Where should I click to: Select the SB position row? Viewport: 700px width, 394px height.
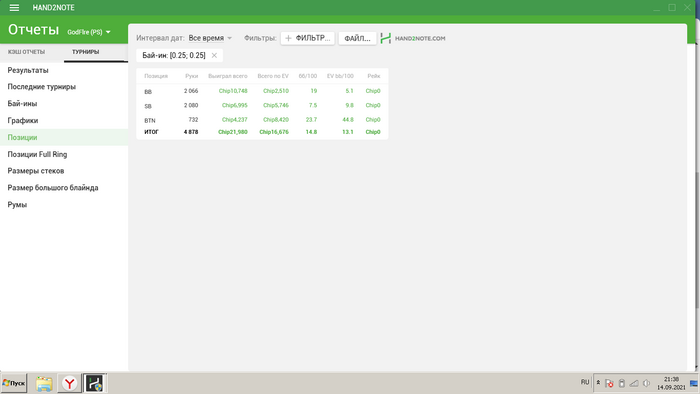[x=262, y=106]
